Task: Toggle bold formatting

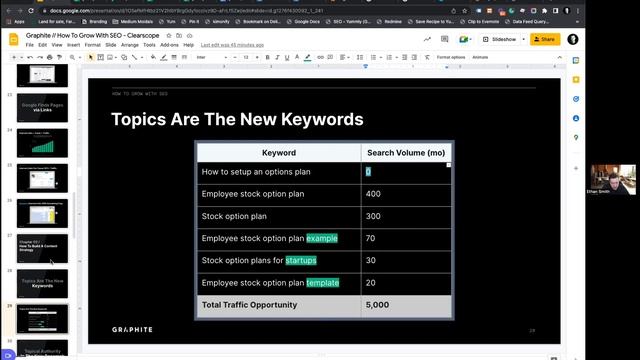Action: point(267,58)
